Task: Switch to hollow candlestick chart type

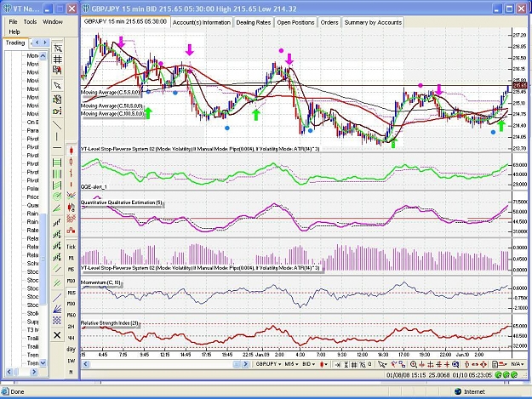Action: pos(72,162)
